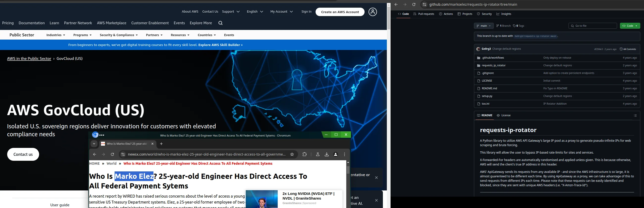Open the requests_ip_rotator folder
Screen dimensions: 644x208
click(494, 66)
